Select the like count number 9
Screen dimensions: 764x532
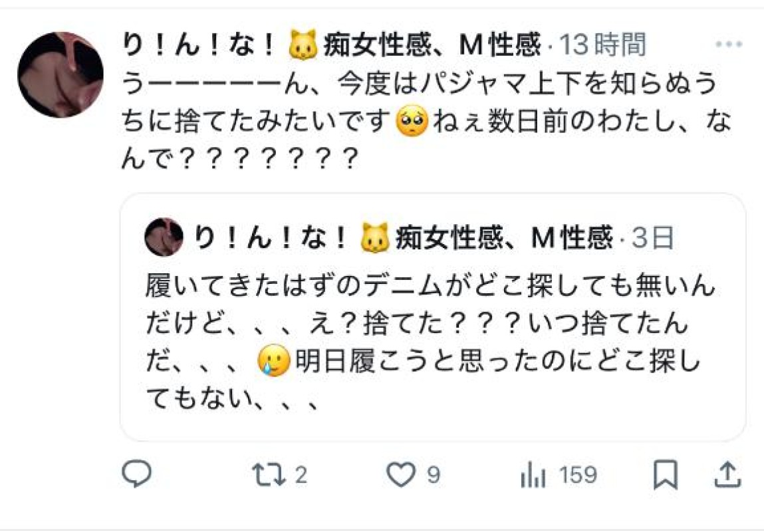click(434, 475)
